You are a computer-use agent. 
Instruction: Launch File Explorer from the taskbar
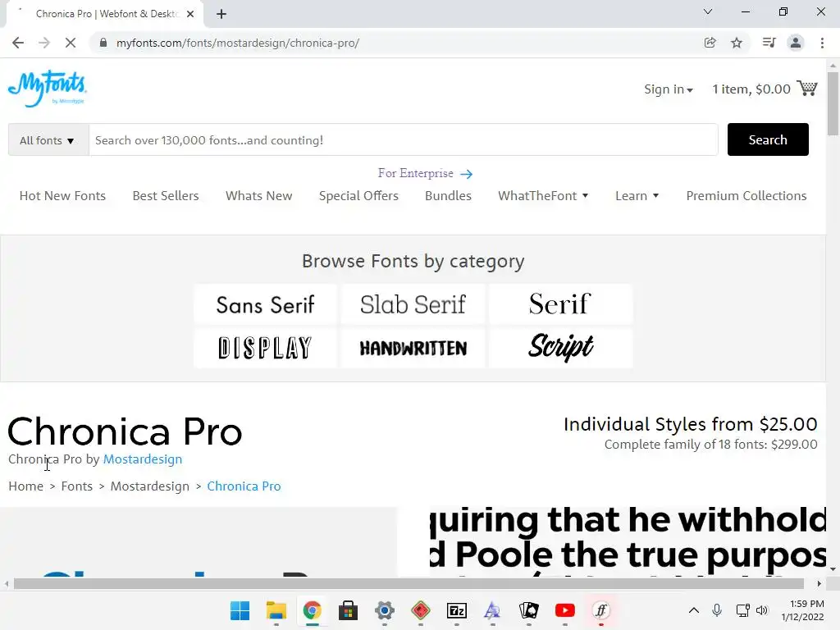276,610
